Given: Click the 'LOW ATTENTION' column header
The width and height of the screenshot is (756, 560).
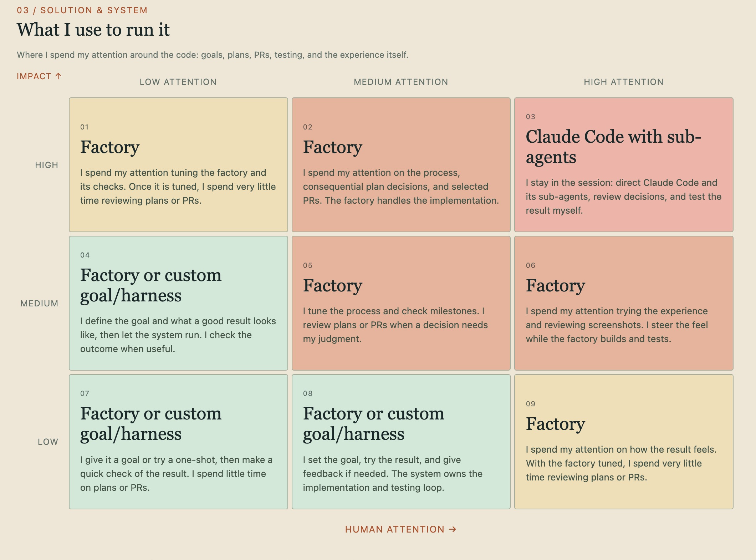Looking at the screenshot, I should point(178,82).
